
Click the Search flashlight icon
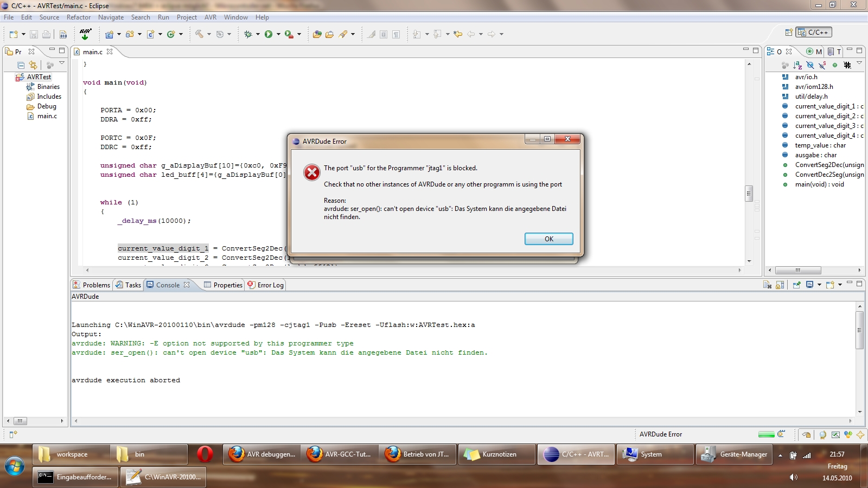[343, 34]
